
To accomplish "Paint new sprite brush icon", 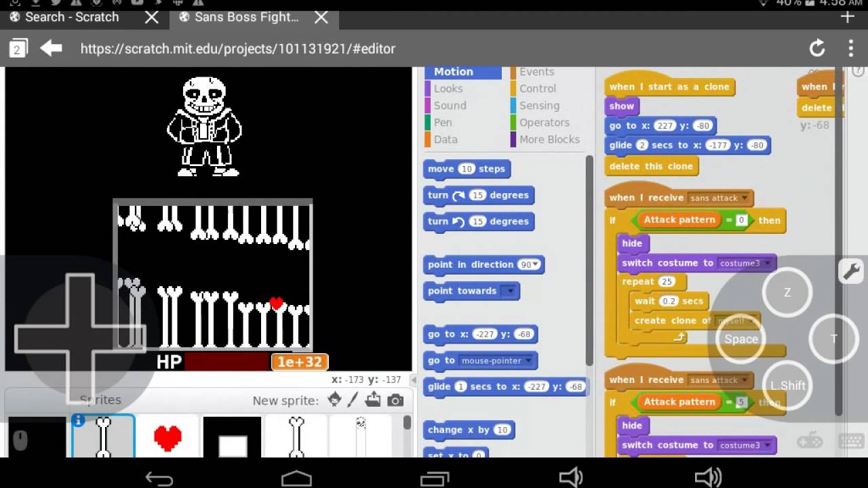I will [x=353, y=400].
